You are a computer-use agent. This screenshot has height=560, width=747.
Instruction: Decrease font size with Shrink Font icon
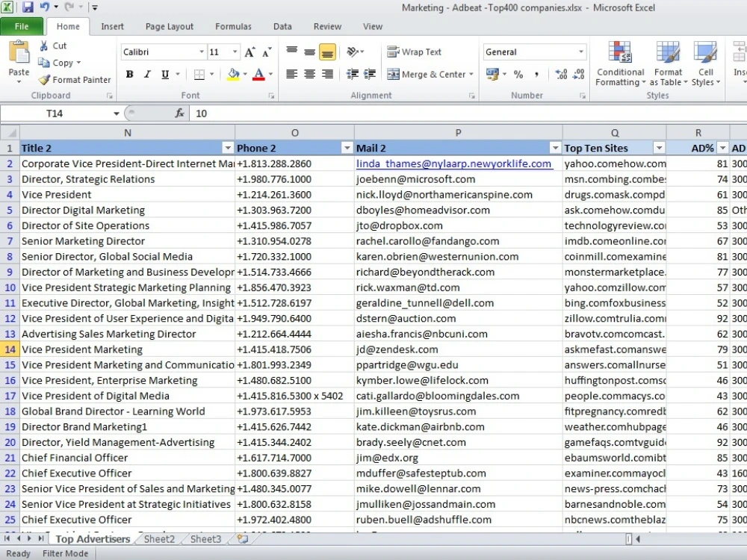[x=267, y=52]
